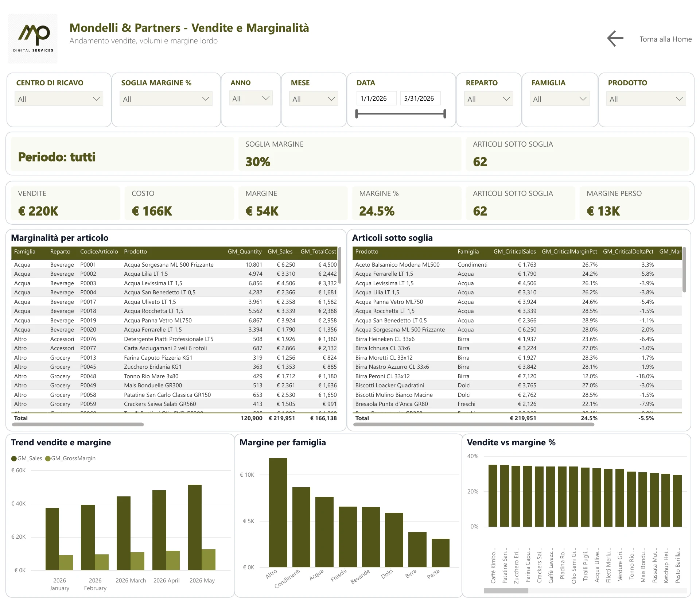
Task: Sort by Reparto column header
Action: (x=60, y=252)
